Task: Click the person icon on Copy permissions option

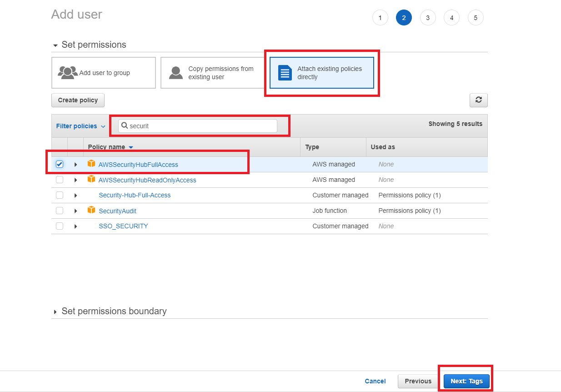Action: (x=175, y=72)
